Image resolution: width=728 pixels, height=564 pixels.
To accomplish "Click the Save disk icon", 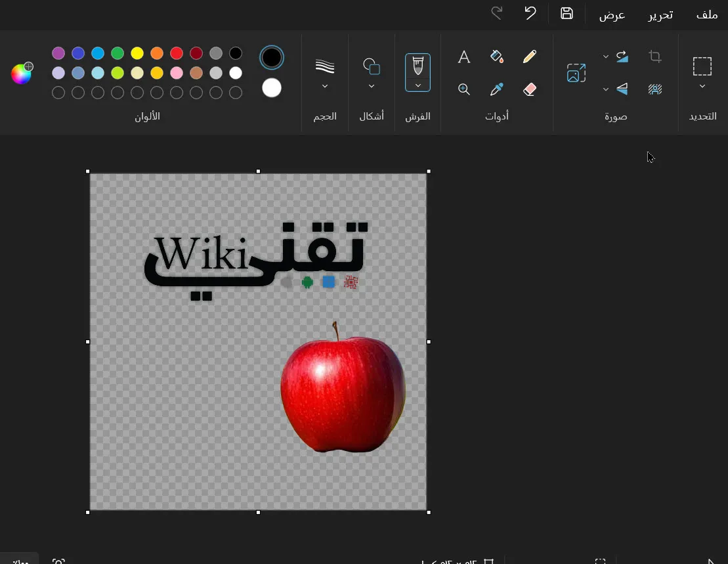I will tap(567, 14).
